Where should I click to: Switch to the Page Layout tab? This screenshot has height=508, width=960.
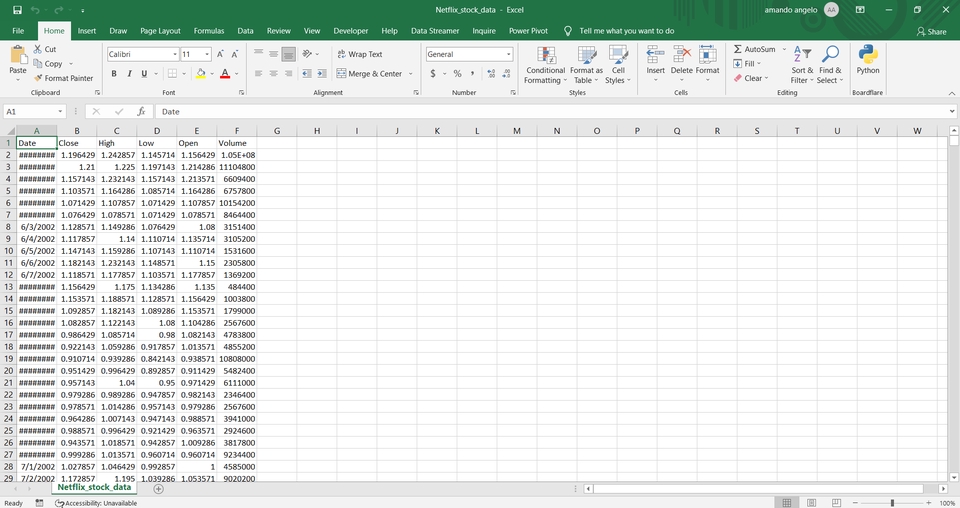point(160,31)
